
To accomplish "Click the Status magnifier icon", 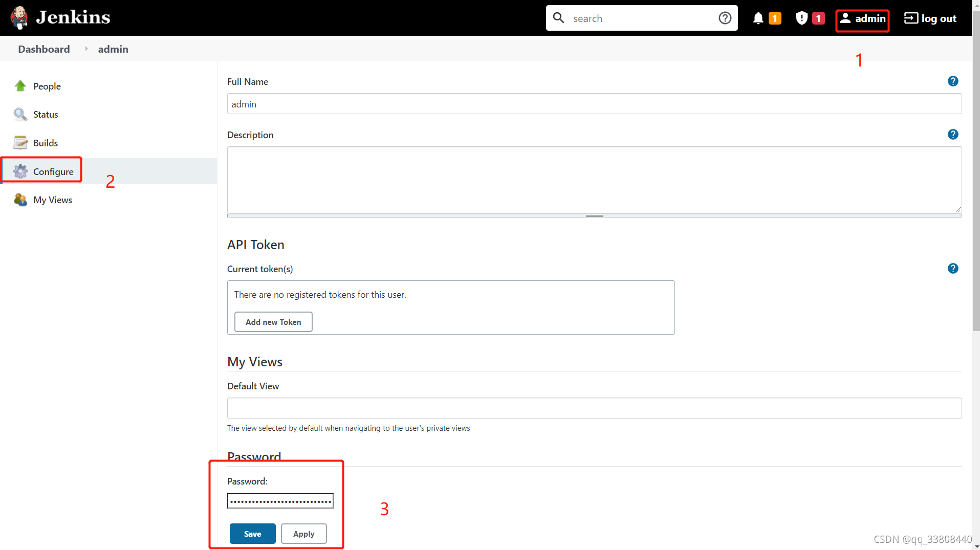I will pos(20,114).
